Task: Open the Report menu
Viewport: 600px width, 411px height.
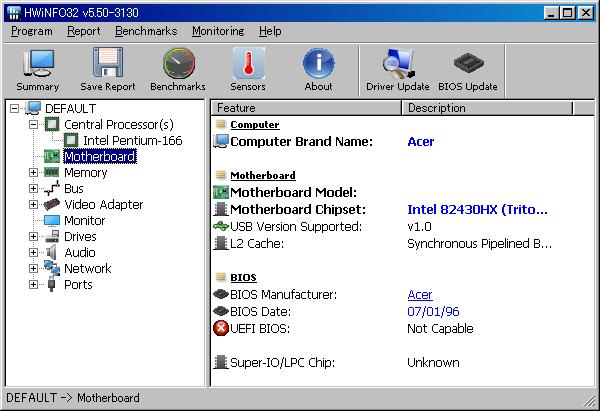Action: pos(84,31)
